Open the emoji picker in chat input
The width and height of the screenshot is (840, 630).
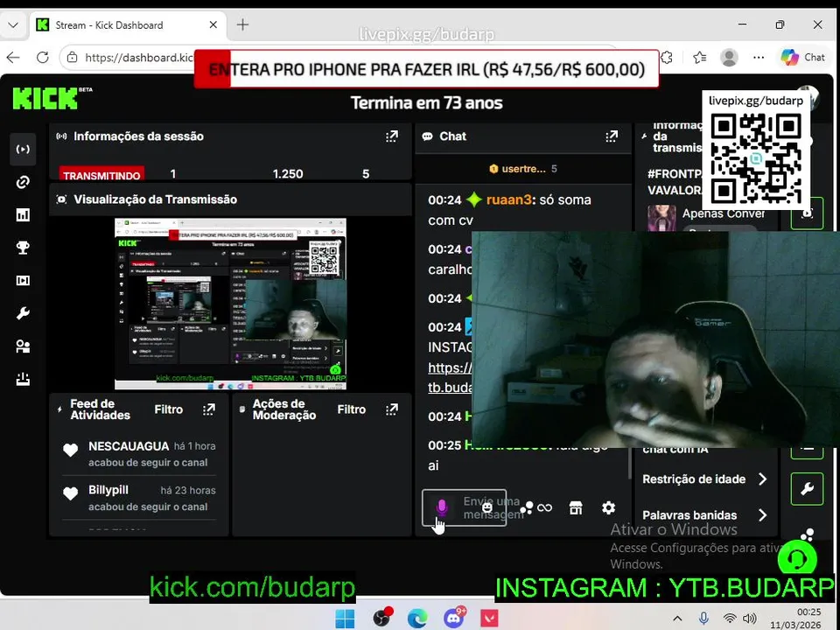487,507
